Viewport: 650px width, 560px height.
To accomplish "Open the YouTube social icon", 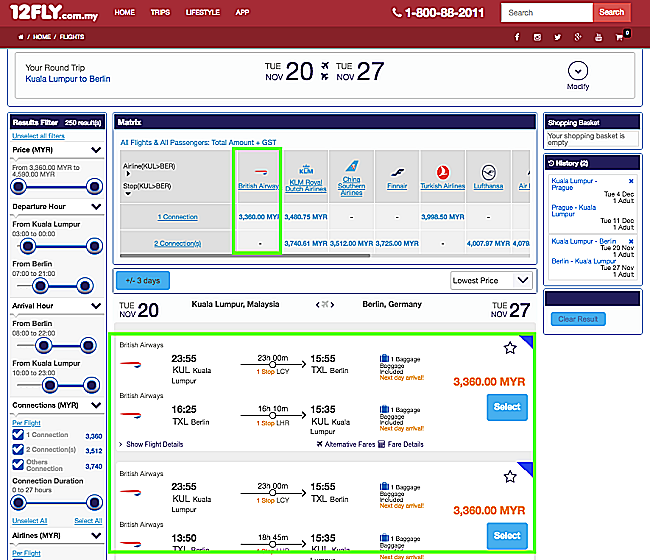I will 598,37.
